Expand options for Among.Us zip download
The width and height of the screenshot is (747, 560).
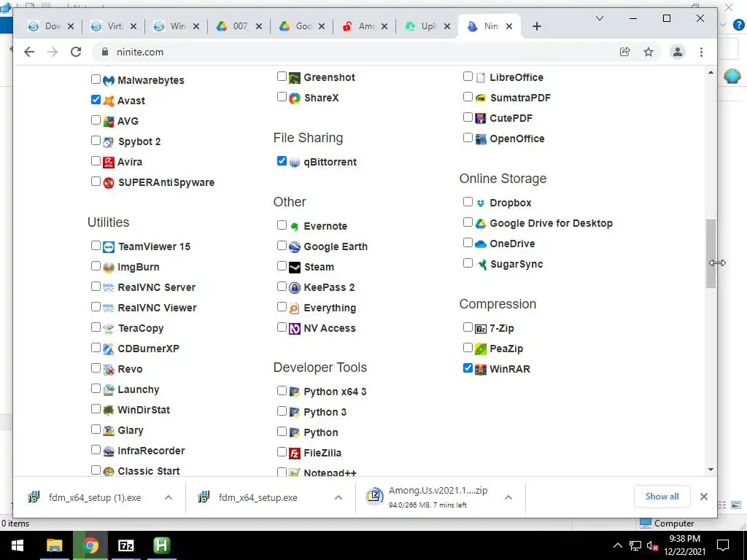[508, 497]
